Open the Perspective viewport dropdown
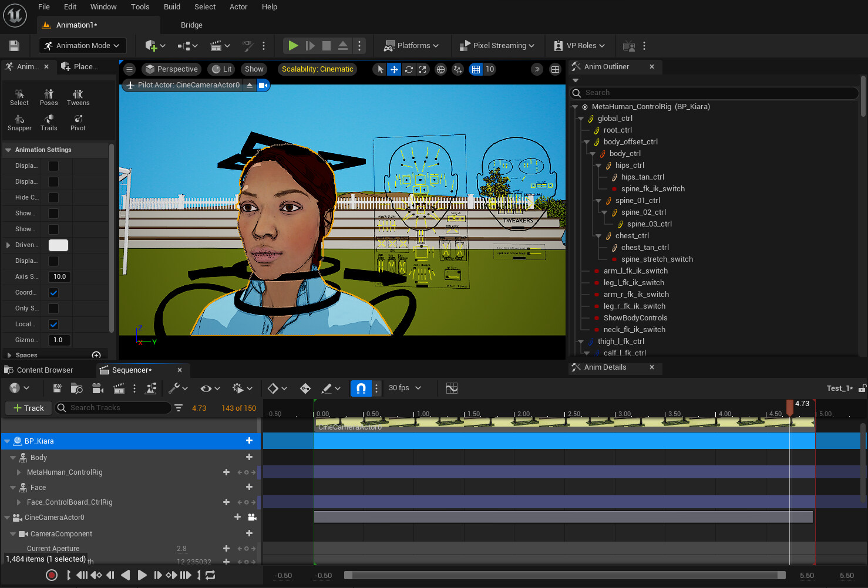Image resolution: width=868 pixels, height=588 pixels. [171, 69]
